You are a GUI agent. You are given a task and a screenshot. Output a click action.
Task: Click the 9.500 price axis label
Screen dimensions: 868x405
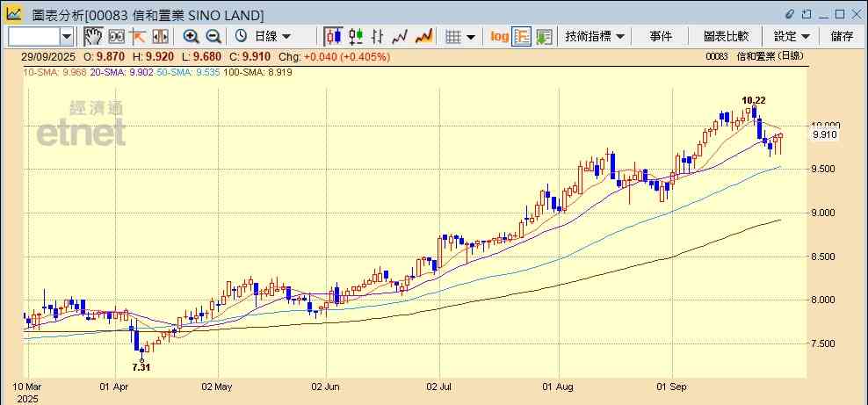point(824,170)
